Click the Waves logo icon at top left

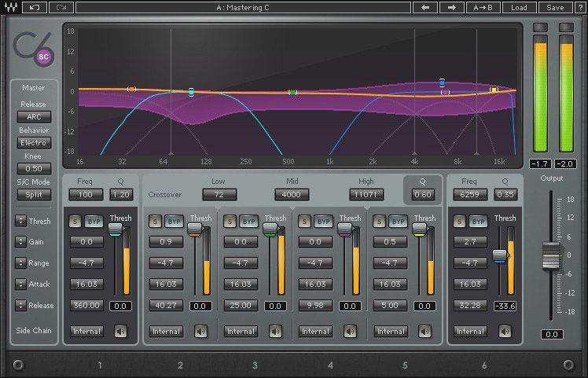pos(11,8)
